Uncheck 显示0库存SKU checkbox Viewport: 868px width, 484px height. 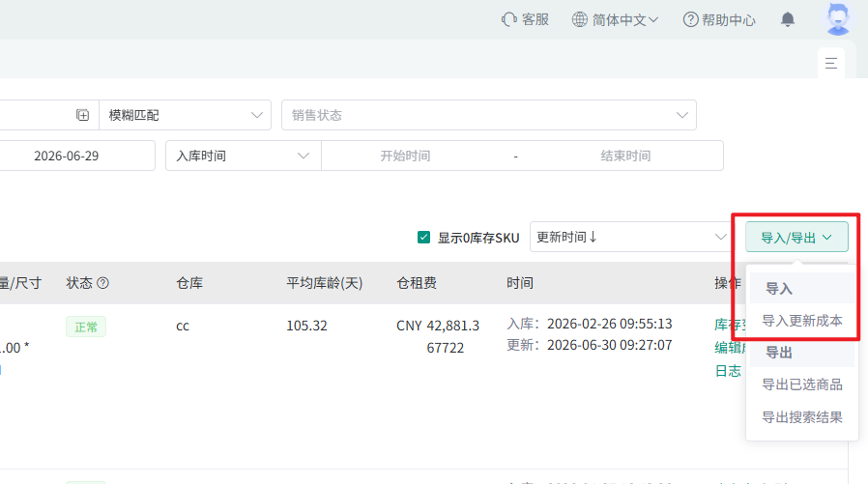423,238
